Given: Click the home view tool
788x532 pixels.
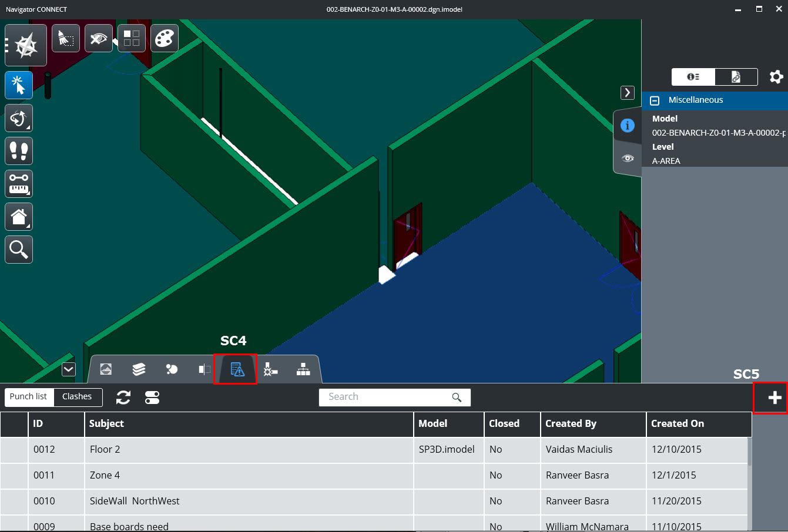Looking at the screenshot, I should pyautogui.click(x=19, y=217).
